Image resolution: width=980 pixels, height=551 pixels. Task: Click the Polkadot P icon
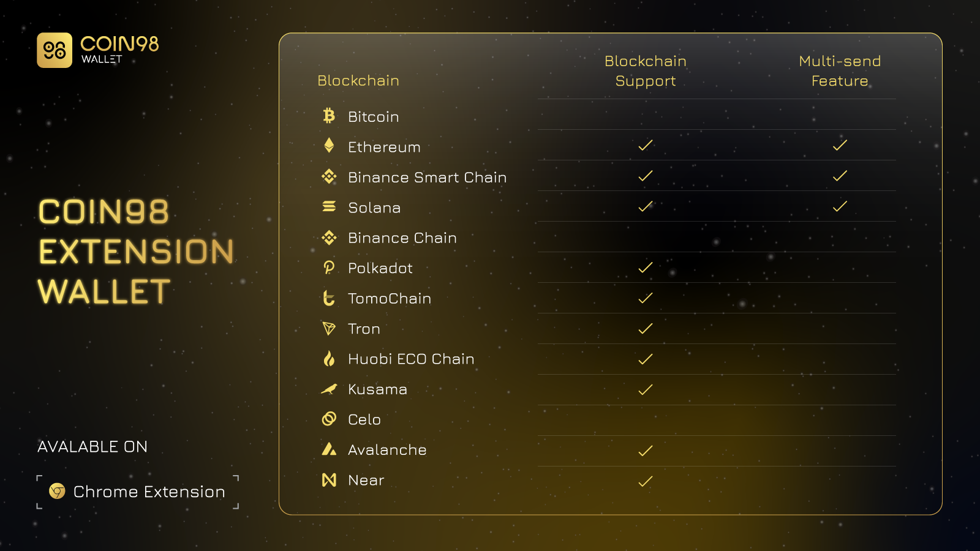[x=329, y=268]
